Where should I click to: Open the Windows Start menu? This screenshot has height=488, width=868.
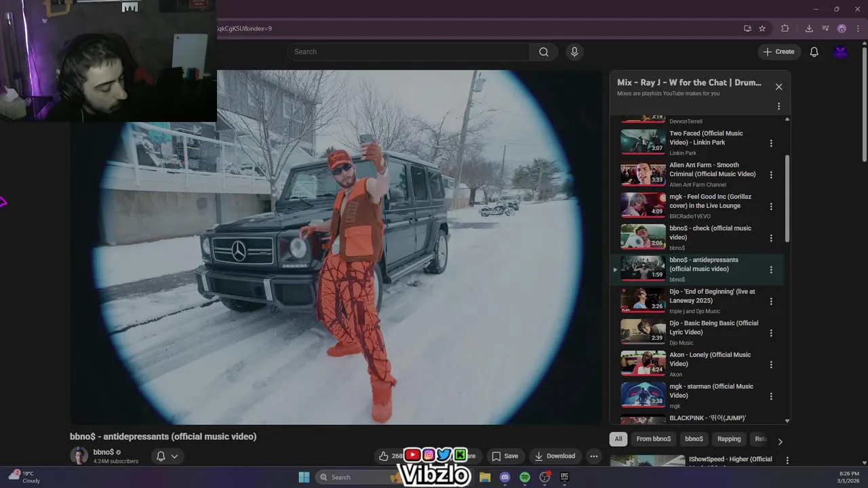click(304, 477)
